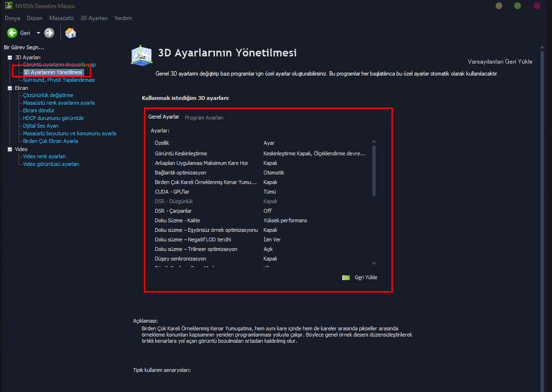Image resolution: width=552 pixels, height=392 pixels.
Task: Open Surround, PhysX Yapılandırması page
Action: 59,80
